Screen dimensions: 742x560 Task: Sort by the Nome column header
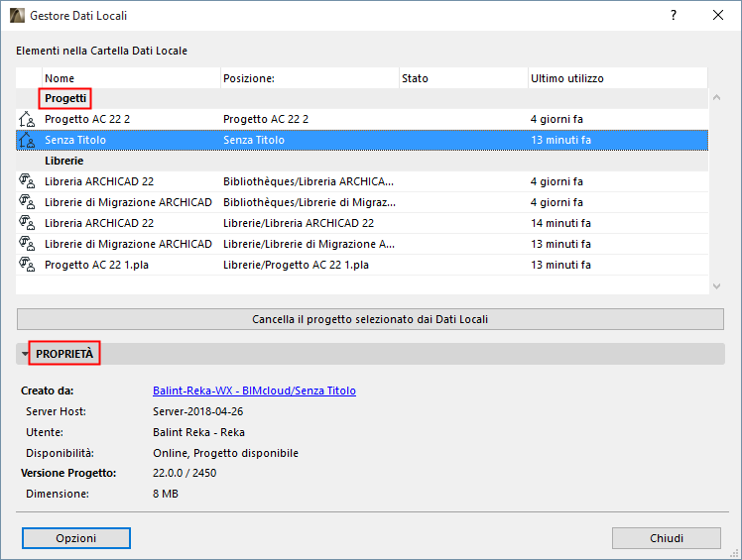(x=131, y=78)
